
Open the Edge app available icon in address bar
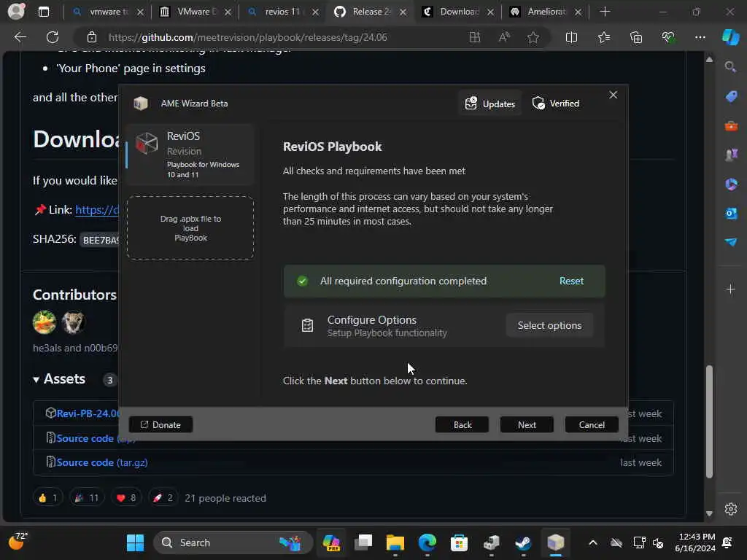[474, 37]
